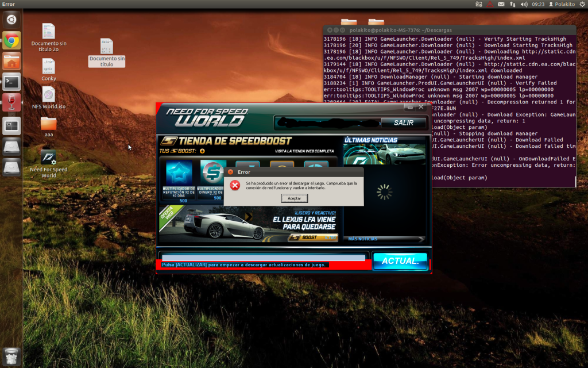
Task: Open the 09:23 clock menu
Action: click(x=537, y=4)
